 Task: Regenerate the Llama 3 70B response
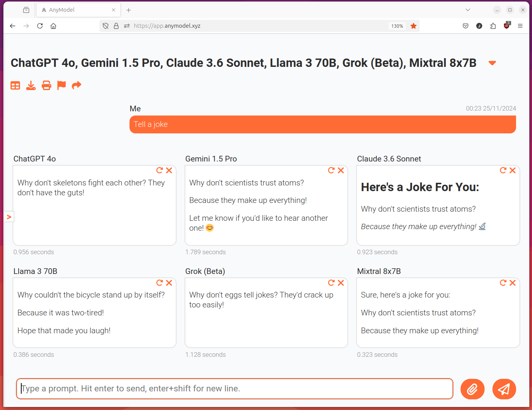tap(159, 283)
